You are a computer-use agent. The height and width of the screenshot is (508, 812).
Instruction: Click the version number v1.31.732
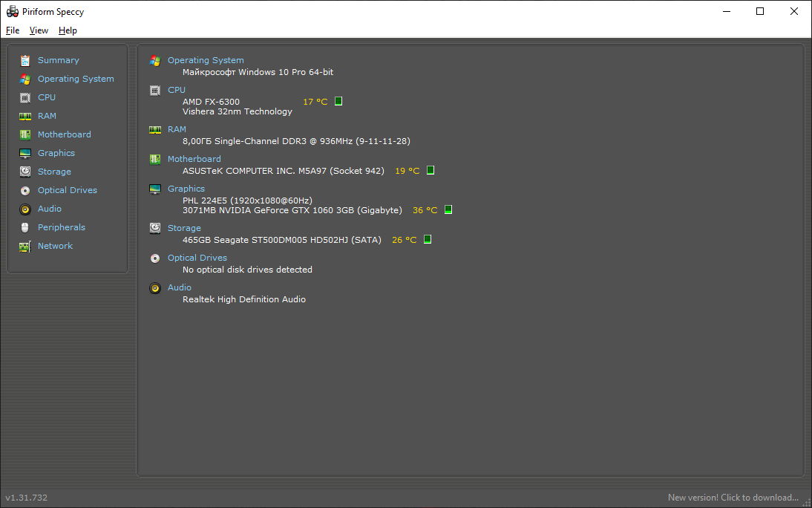pyautogui.click(x=27, y=497)
